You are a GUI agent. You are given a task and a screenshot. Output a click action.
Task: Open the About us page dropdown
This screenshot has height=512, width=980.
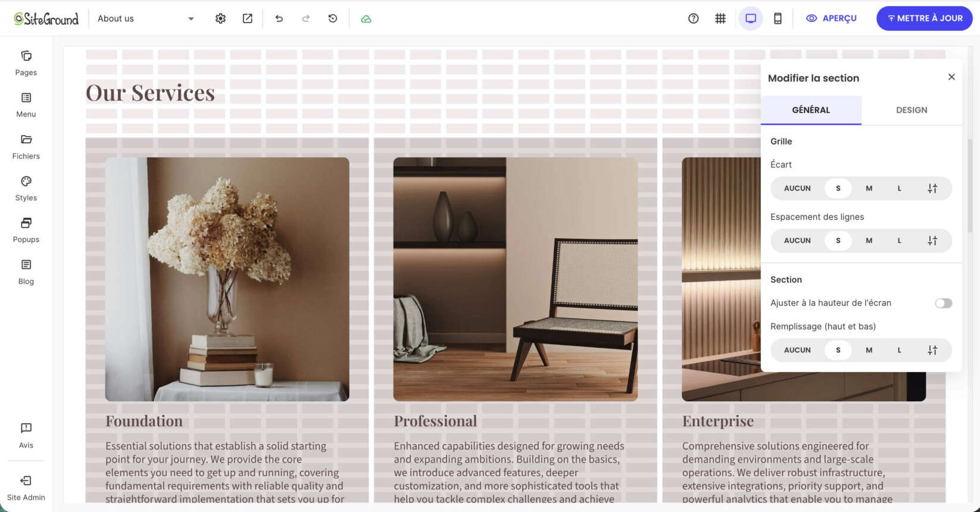tap(146, 18)
